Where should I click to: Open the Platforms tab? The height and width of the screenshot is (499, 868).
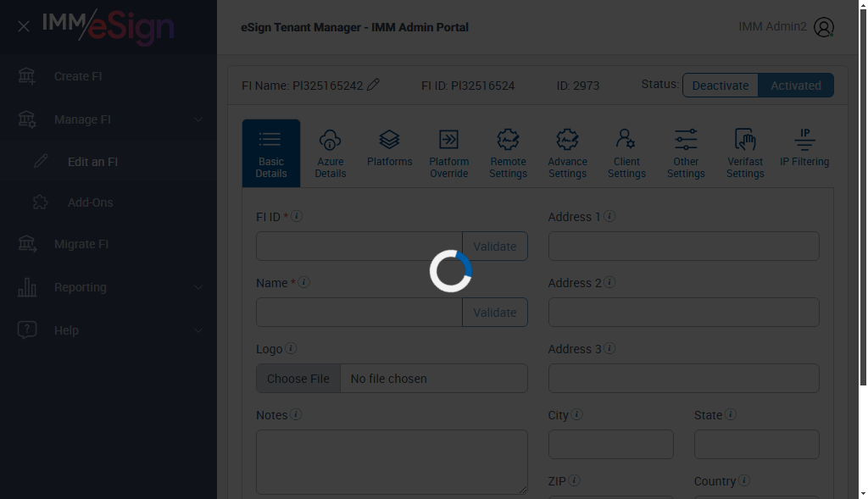pyautogui.click(x=390, y=147)
